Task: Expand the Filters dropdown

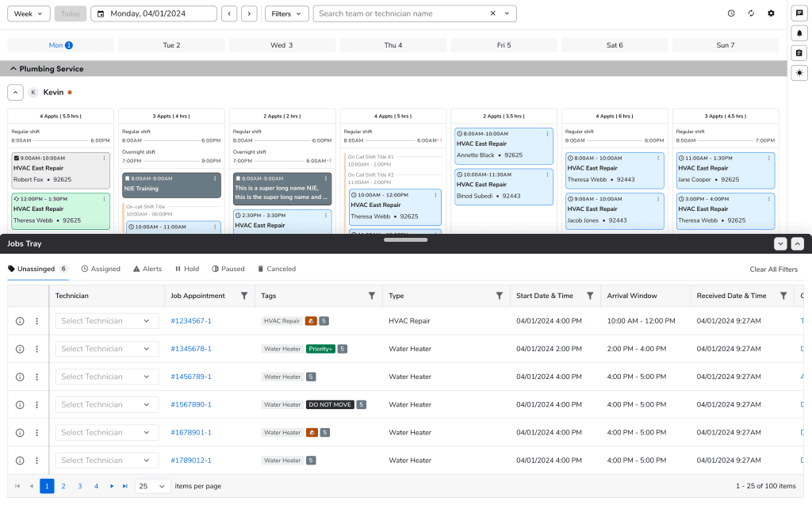Action: click(x=286, y=13)
